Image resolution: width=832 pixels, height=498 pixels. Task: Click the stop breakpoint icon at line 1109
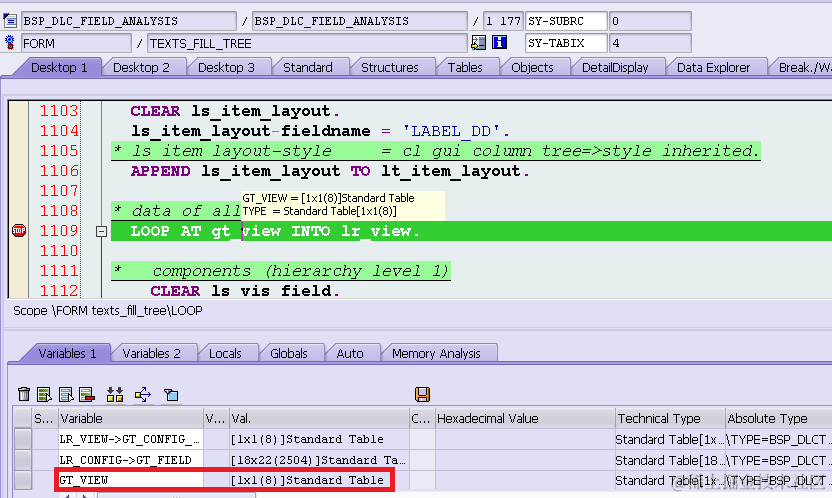point(19,230)
